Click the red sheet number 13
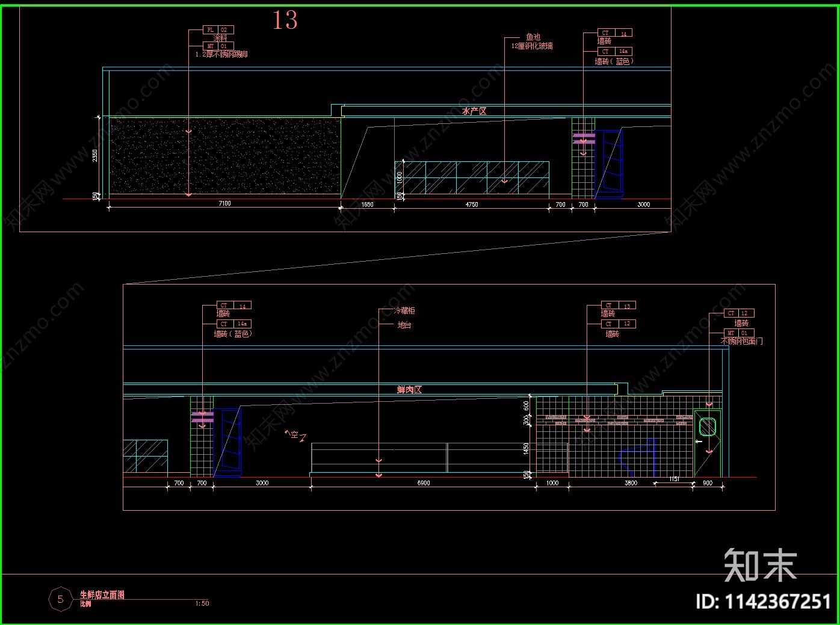Screen dimensions: 840x625 285,20
